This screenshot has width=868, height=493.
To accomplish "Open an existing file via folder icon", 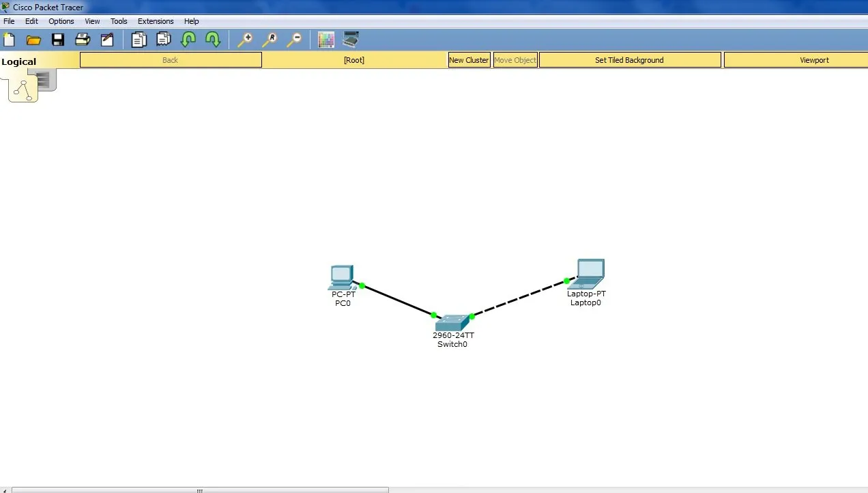I will [x=33, y=40].
